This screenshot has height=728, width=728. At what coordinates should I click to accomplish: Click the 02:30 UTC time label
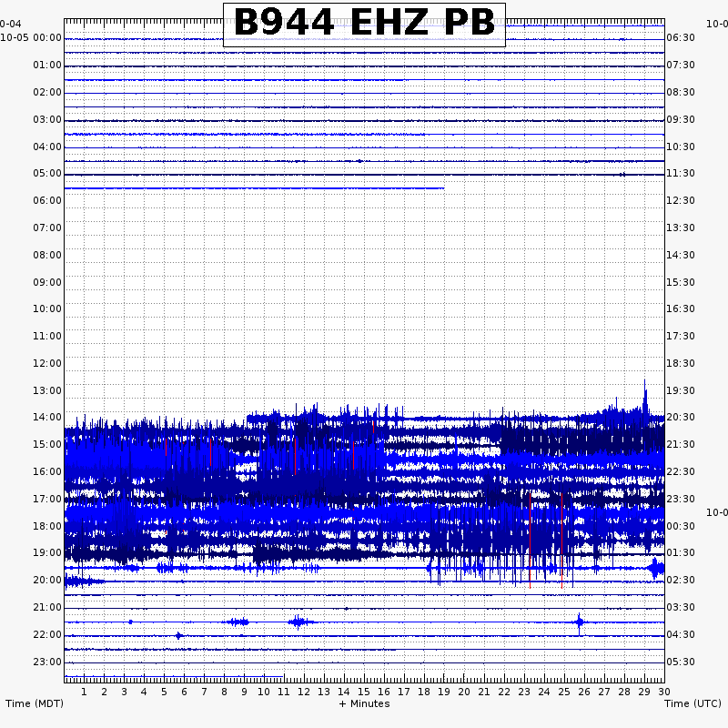(681, 580)
